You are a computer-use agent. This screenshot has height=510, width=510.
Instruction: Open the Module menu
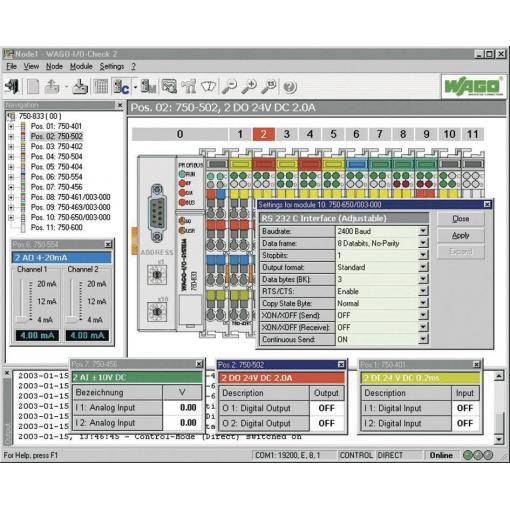81,66
